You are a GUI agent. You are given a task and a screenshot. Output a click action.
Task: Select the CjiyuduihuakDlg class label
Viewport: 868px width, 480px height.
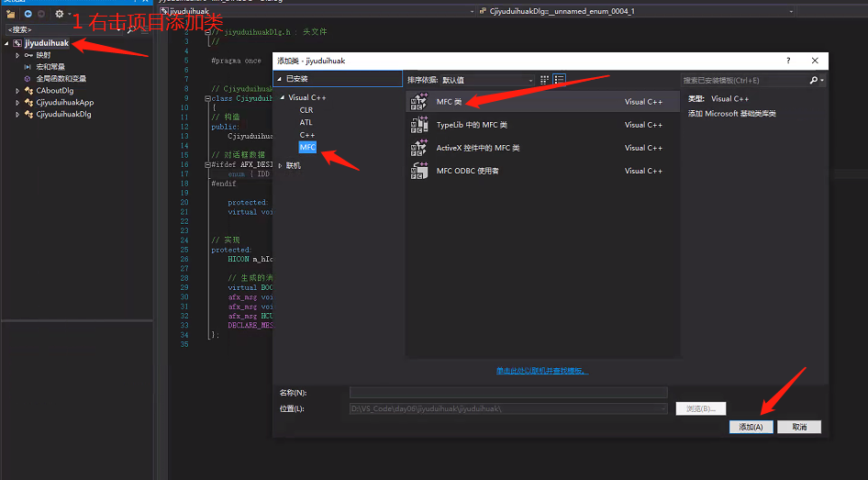(x=63, y=114)
